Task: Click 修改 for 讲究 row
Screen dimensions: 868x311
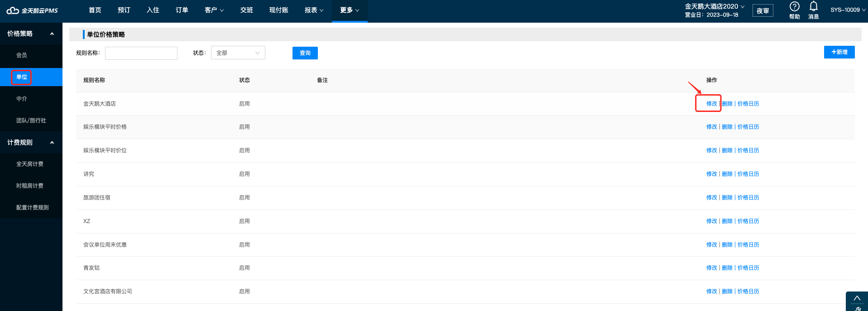Action: click(x=712, y=174)
